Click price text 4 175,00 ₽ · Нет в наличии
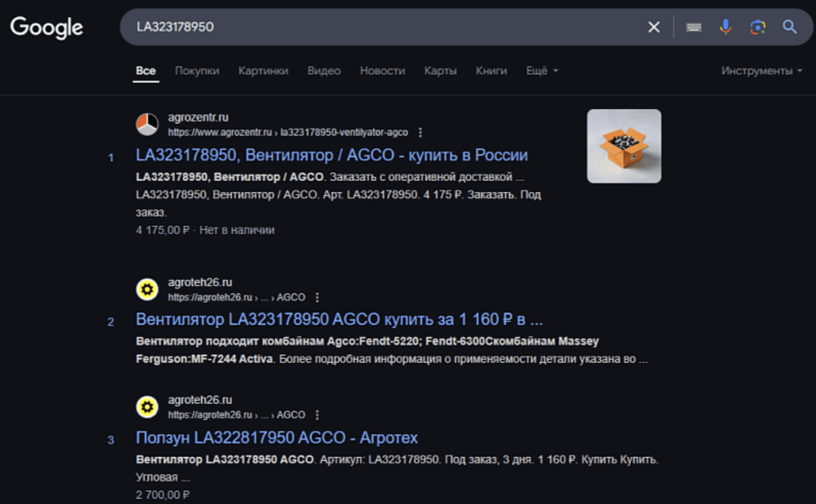The height and width of the screenshot is (504, 816). (x=205, y=230)
